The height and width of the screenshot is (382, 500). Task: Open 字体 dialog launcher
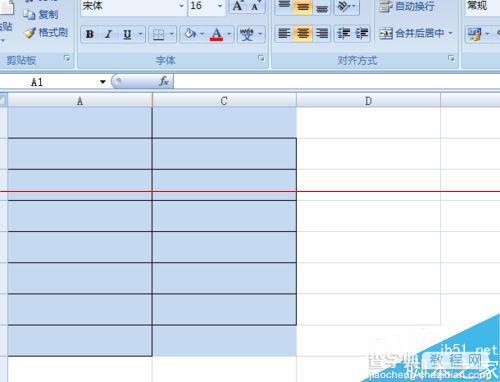(261, 59)
